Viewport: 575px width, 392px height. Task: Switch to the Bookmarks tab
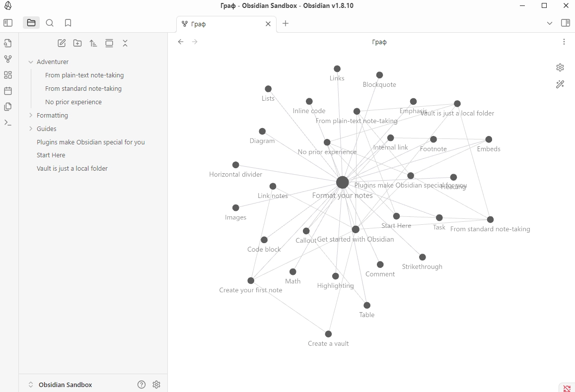(68, 23)
